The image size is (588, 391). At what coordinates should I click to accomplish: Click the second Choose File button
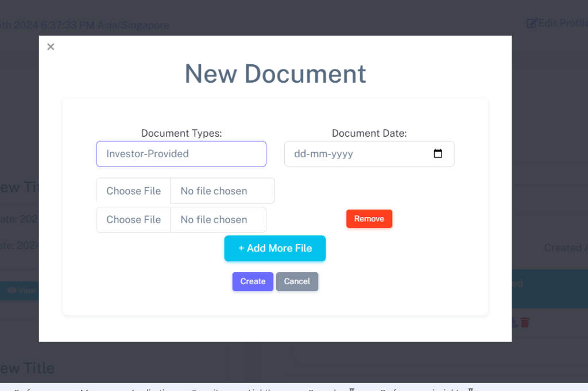133,219
